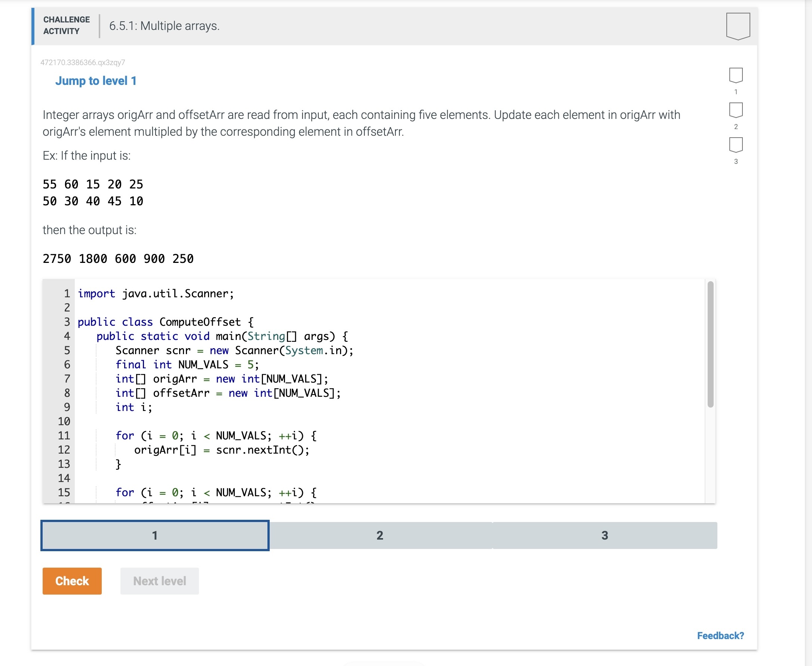The image size is (812, 666).
Task: Place cursor on the int i; line
Action: point(134,407)
